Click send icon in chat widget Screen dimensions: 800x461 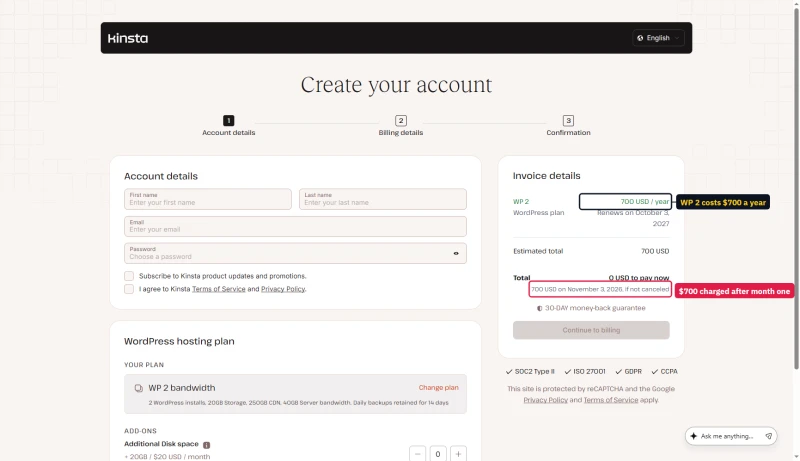pos(768,436)
